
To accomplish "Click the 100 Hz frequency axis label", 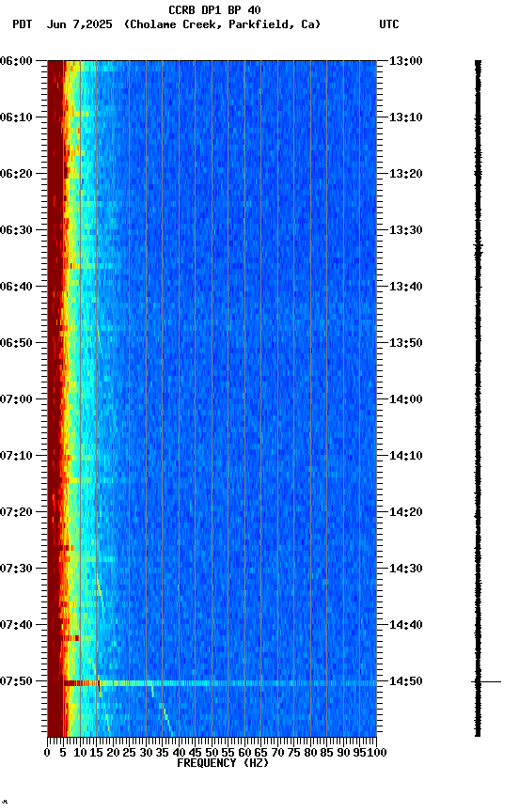I will [377, 753].
